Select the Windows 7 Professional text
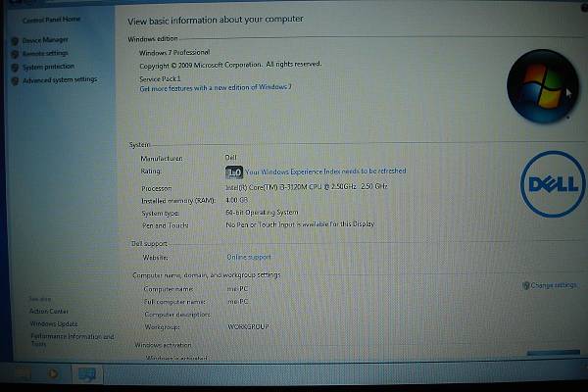 (174, 53)
